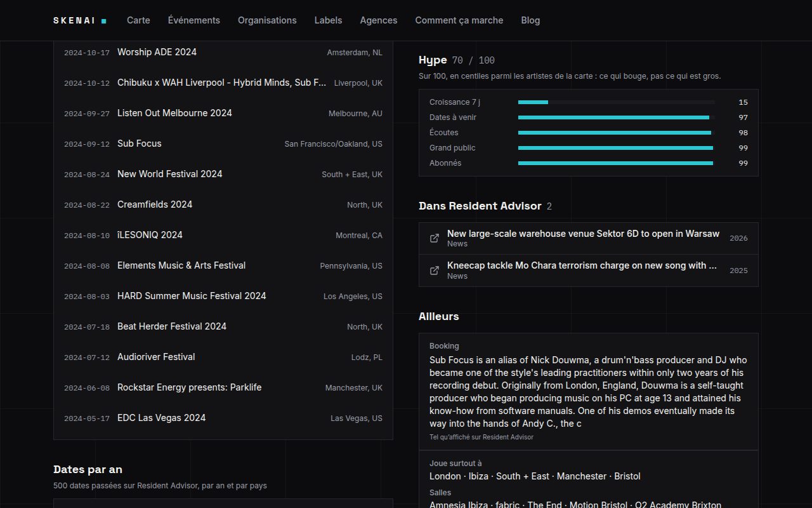Open the Chibuku x WAH Liverpool event

pyautogui.click(x=223, y=83)
